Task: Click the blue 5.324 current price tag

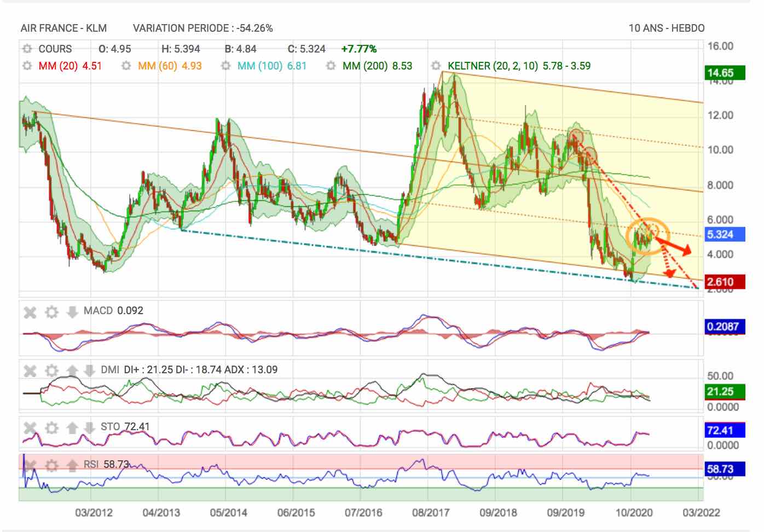Action: (724, 234)
